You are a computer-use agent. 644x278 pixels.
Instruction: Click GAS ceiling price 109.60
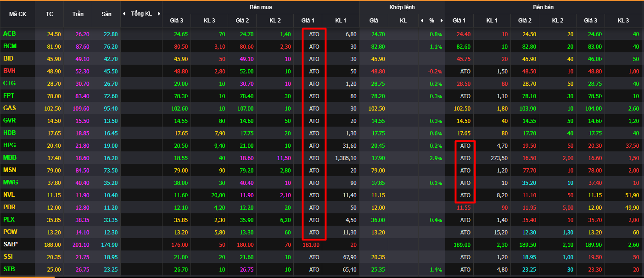click(x=81, y=109)
